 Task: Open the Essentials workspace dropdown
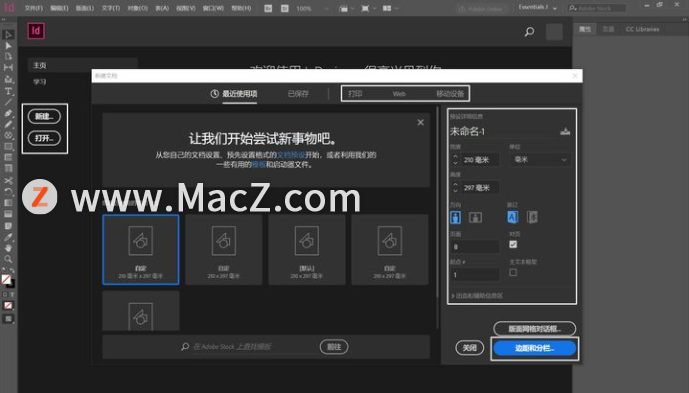coord(538,7)
